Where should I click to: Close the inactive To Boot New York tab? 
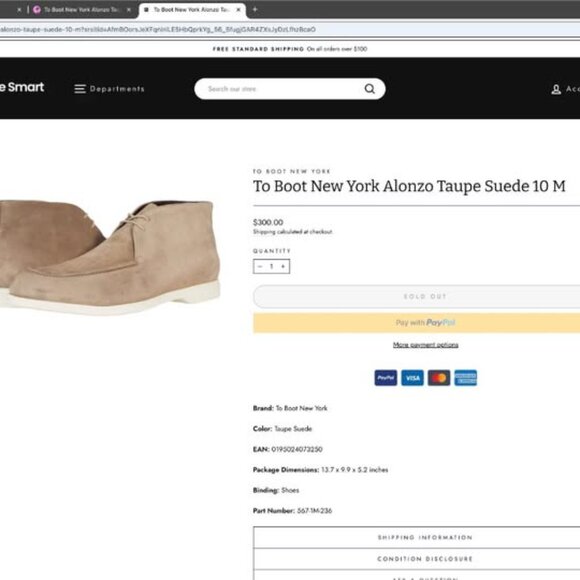[129, 10]
